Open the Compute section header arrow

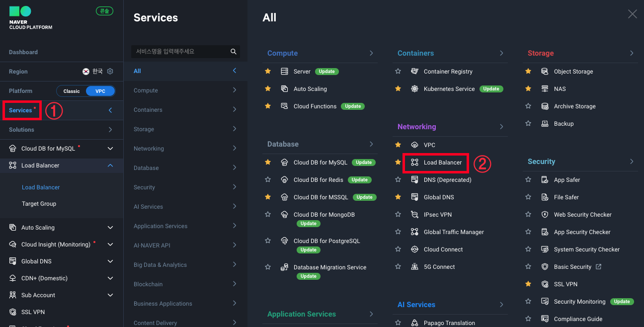coord(371,53)
